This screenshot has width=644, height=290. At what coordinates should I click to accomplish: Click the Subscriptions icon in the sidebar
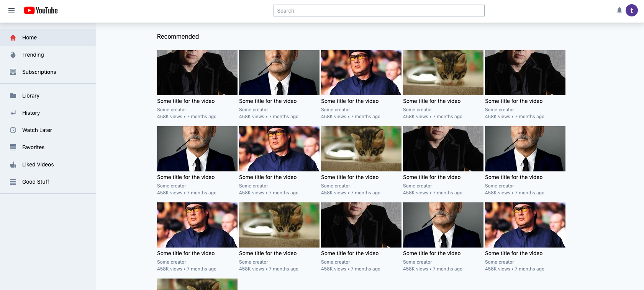point(13,72)
